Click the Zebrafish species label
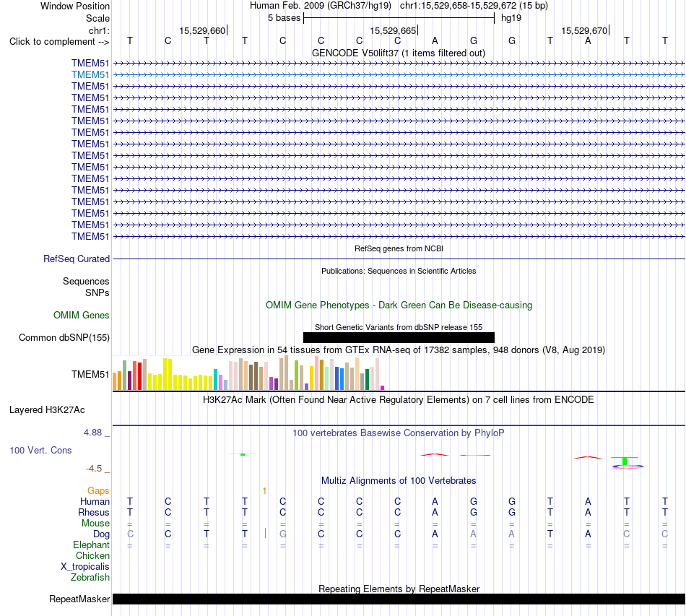Screen dimensions: 686x616 [x=90, y=578]
